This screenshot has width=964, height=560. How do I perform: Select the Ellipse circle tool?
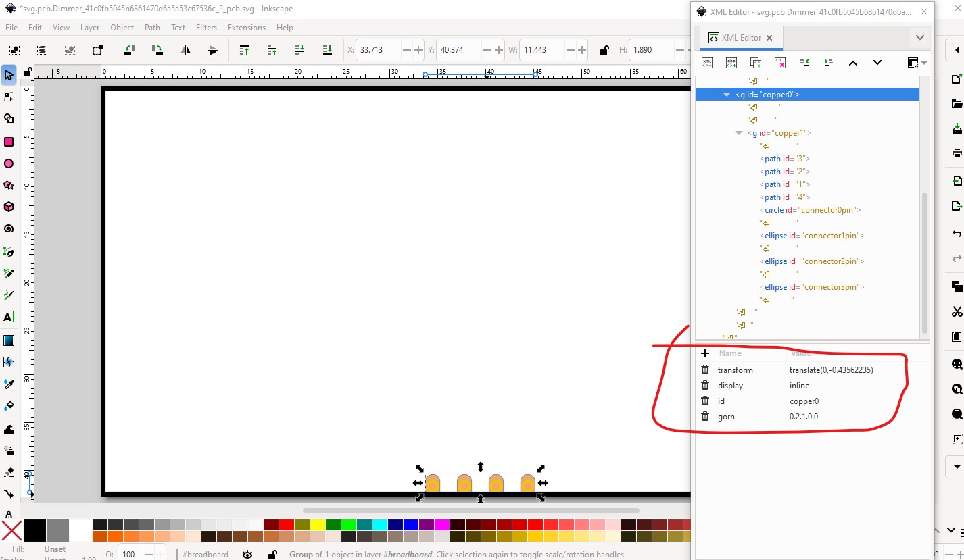pos(9,163)
